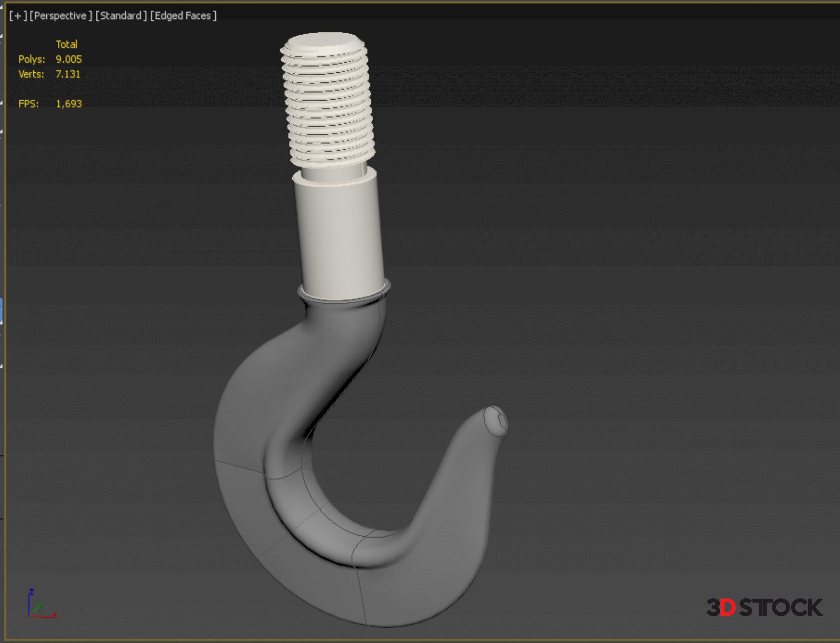Open the [+] general viewport menu
This screenshot has width=840, height=643.
pyautogui.click(x=18, y=16)
